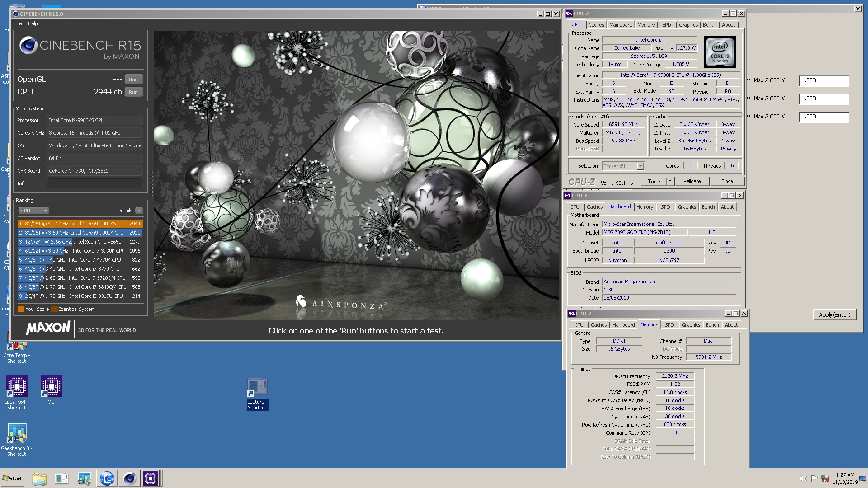Image resolution: width=868 pixels, height=488 pixels.
Task: Click the Windows Start button
Action: pyautogui.click(x=13, y=479)
